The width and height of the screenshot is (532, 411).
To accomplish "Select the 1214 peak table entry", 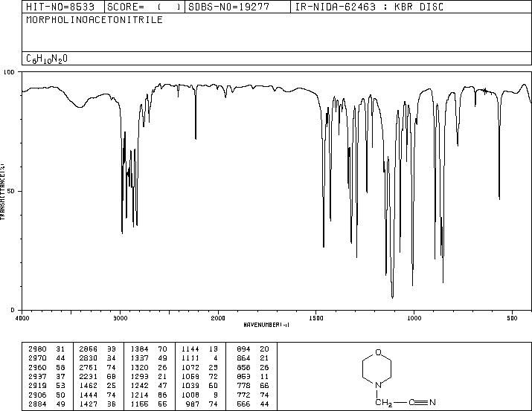I will pyautogui.click(x=149, y=395).
